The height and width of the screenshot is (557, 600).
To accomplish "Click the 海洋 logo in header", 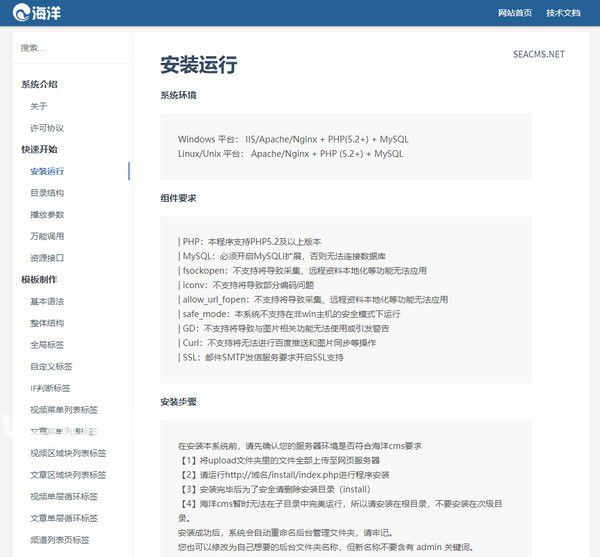I will click(37, 13).
